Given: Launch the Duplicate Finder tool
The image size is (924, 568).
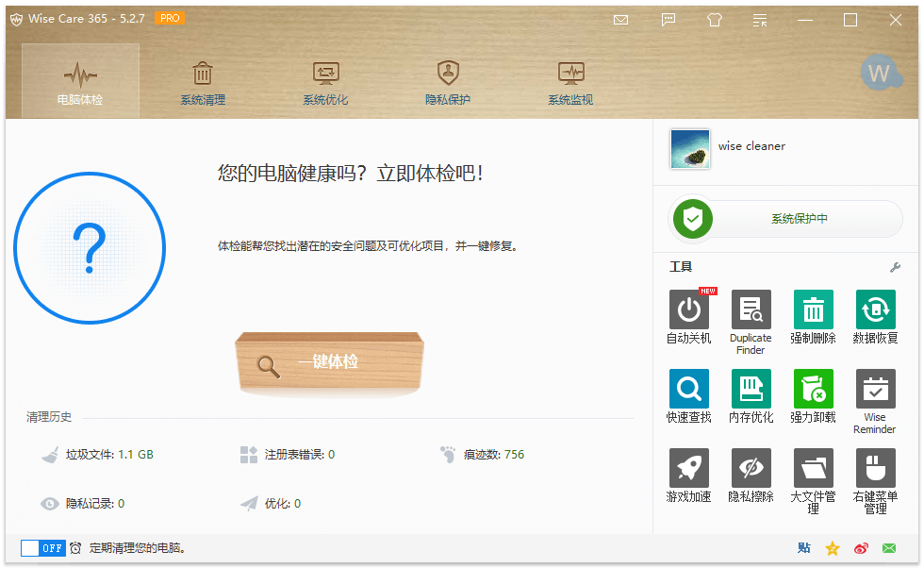Looking at the screenshot, I should pyautogui.click(x=751, y=309).
